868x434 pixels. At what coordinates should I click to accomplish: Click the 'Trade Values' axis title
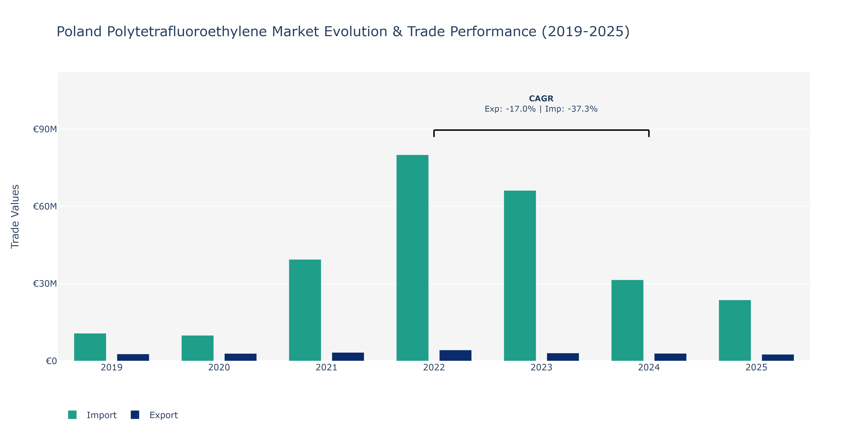15,217
